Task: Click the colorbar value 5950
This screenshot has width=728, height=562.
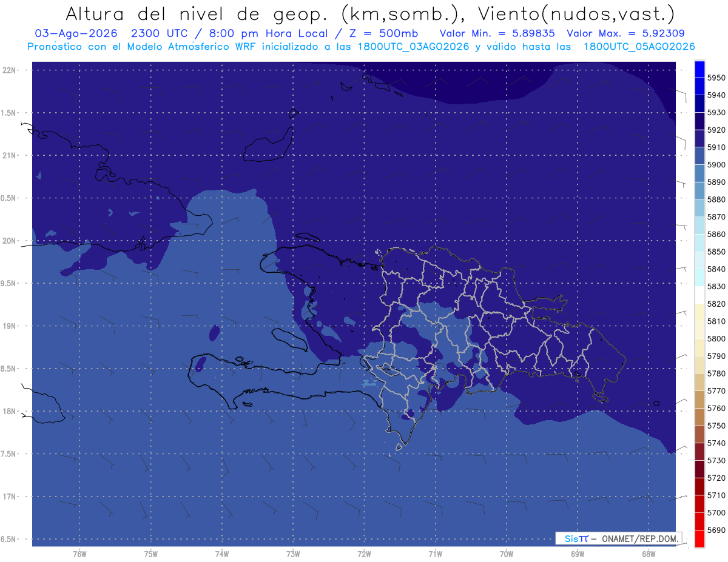Action: coord(716,78)
